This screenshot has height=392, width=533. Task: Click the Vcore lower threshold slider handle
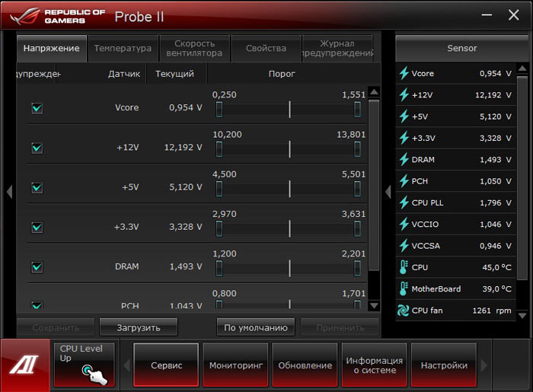tap(219, 110)
